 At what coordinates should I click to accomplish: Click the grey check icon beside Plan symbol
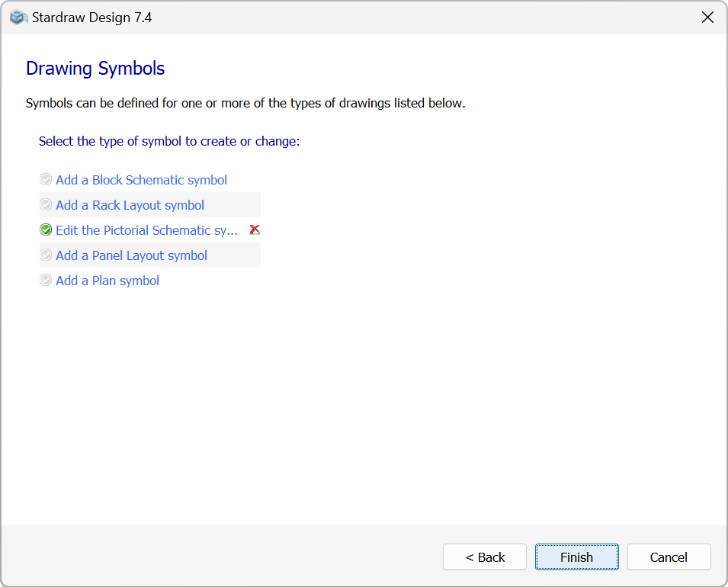46,280
